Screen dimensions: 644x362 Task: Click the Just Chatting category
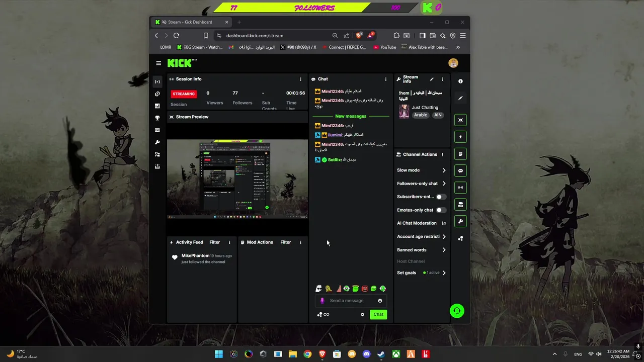click(x=425, y=108)
